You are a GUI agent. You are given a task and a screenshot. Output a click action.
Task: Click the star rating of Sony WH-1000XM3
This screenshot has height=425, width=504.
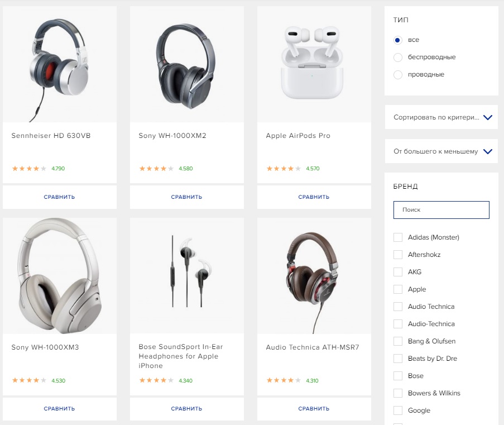pos(29,380)
